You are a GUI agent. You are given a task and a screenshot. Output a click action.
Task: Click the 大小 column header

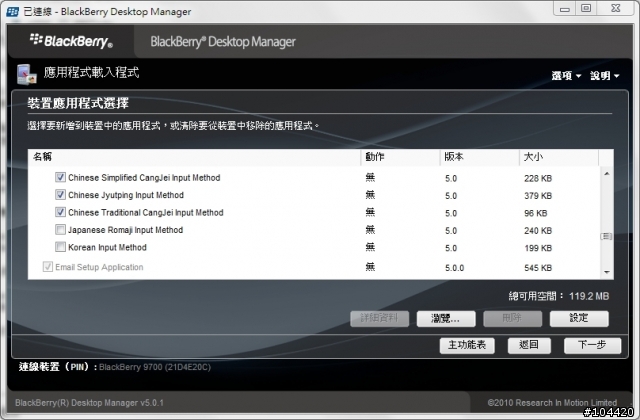[559, 157]
